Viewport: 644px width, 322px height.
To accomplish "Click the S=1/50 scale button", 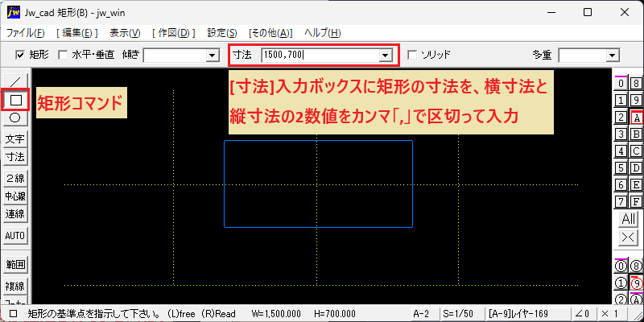I will click(x=460, y=314).
